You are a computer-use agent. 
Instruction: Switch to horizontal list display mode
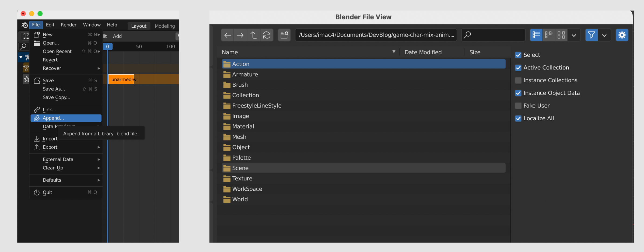tap(548, 35)
